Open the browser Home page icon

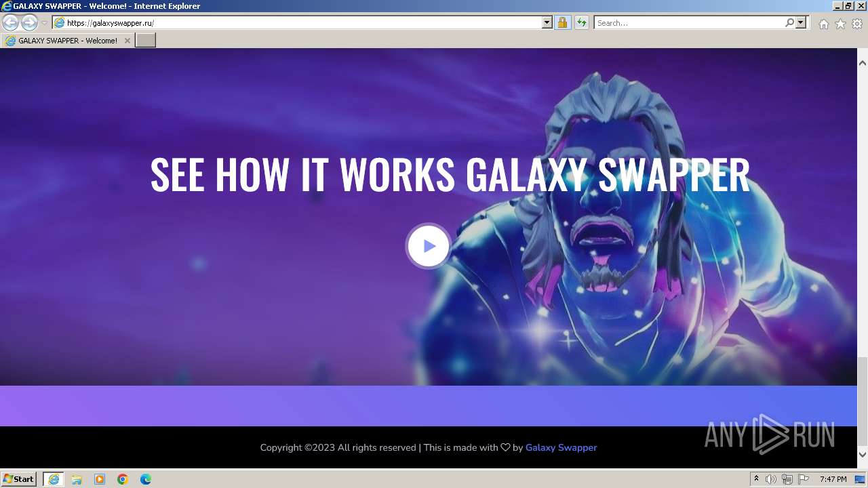[x=823, y=24]
